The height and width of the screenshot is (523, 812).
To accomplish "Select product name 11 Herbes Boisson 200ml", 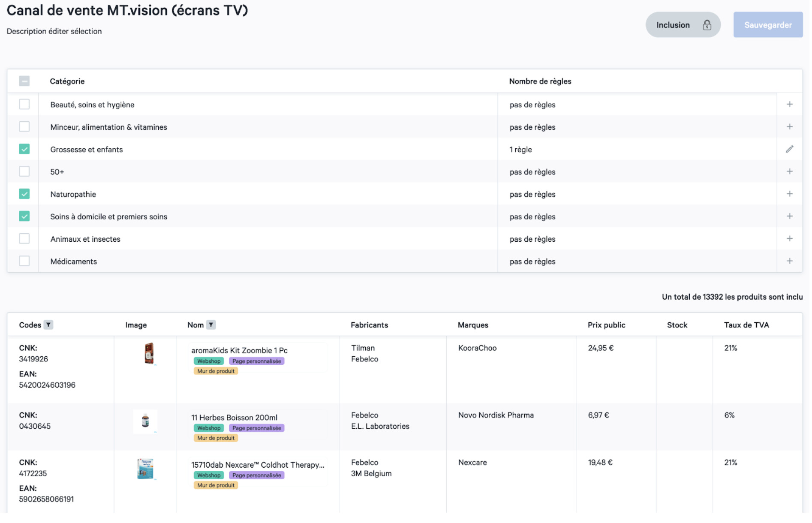I will coord(234,417).
